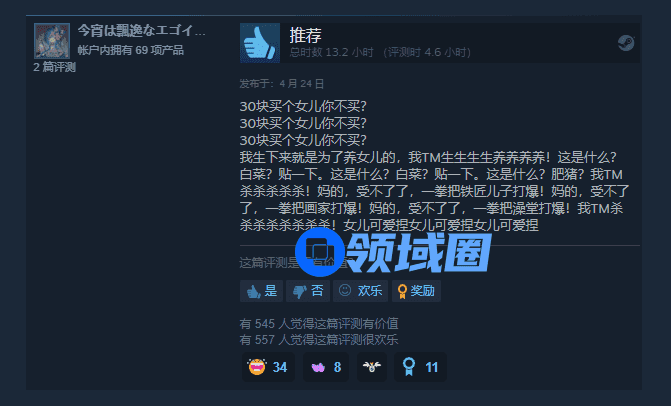
Task: Click the round blue 领域圈 watermark logo
Action: click(320, 252)
